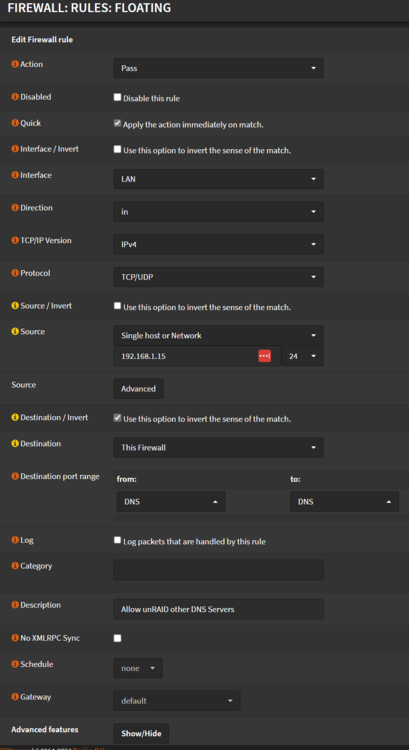Uncheck the Destination / Invert match checkbox

pos(117,418)
